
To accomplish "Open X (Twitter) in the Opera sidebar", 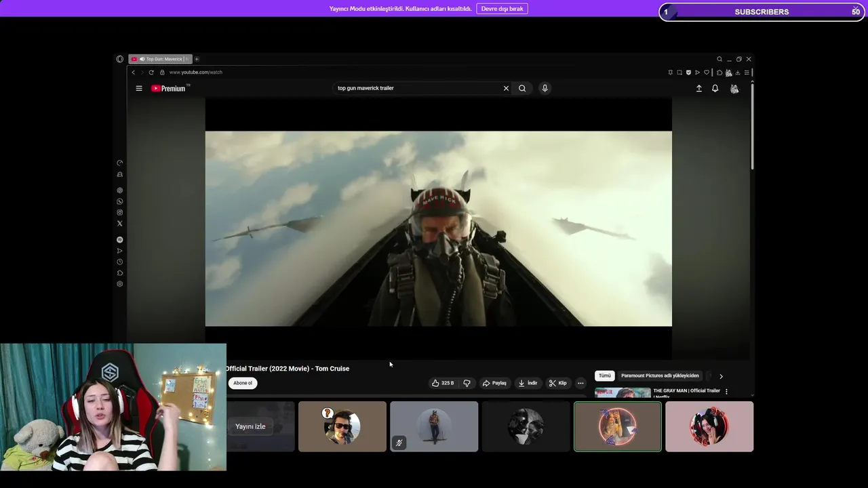I will (x=120, y=223).
